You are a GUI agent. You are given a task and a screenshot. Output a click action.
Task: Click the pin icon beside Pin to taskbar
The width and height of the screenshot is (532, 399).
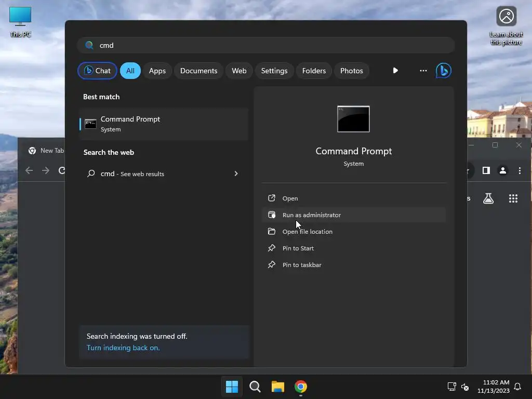click(x=271, y=264)
